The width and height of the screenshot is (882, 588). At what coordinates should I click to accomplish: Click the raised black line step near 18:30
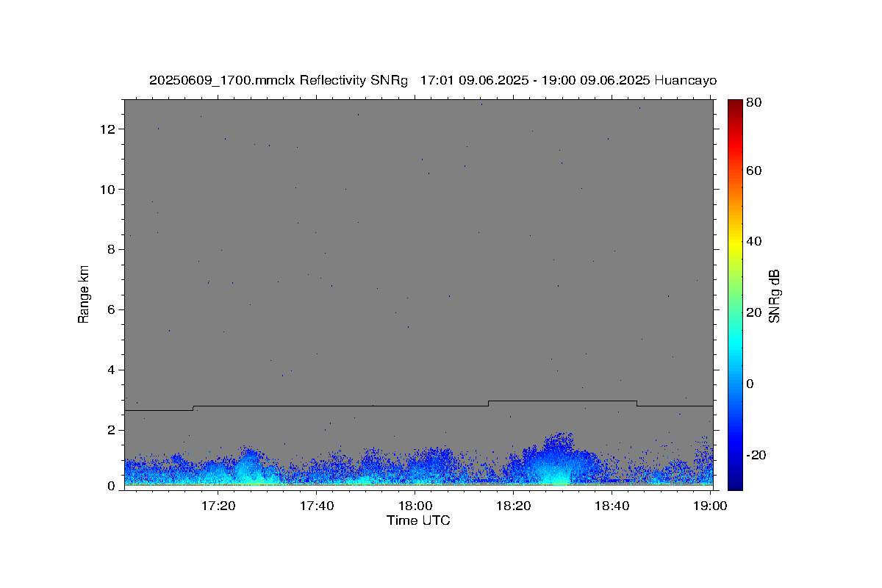tap(562, 401)
